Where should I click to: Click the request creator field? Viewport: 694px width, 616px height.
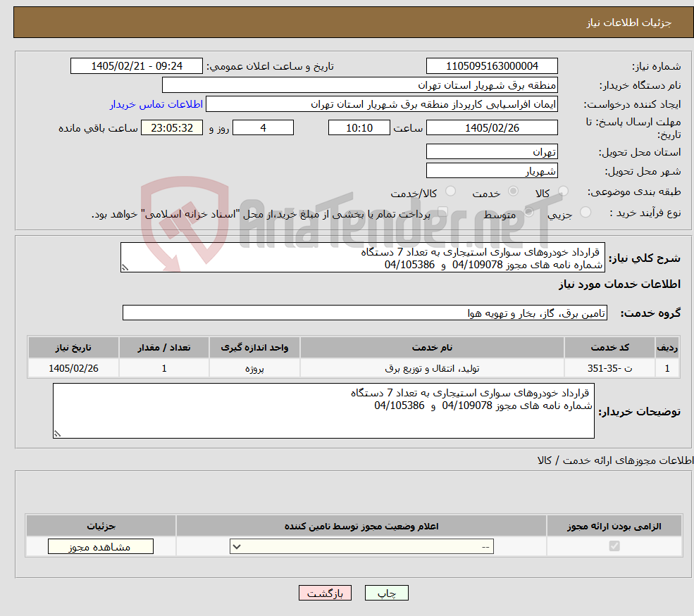pos(381,104)
